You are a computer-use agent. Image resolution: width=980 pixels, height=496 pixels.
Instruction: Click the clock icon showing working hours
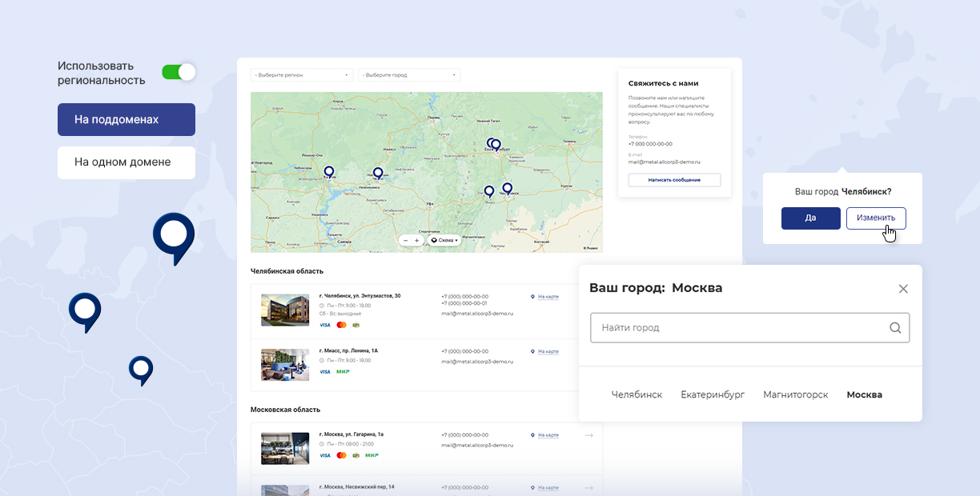point(322,306)
